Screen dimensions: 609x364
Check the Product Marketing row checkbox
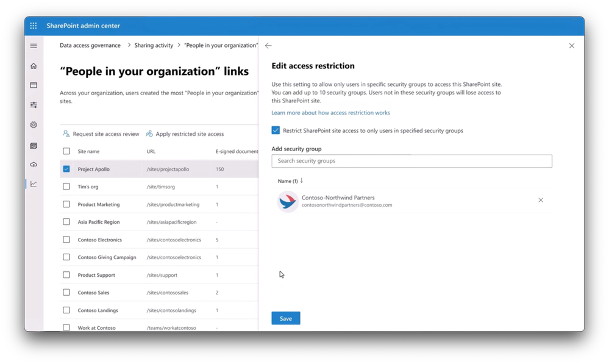point(66,204)
